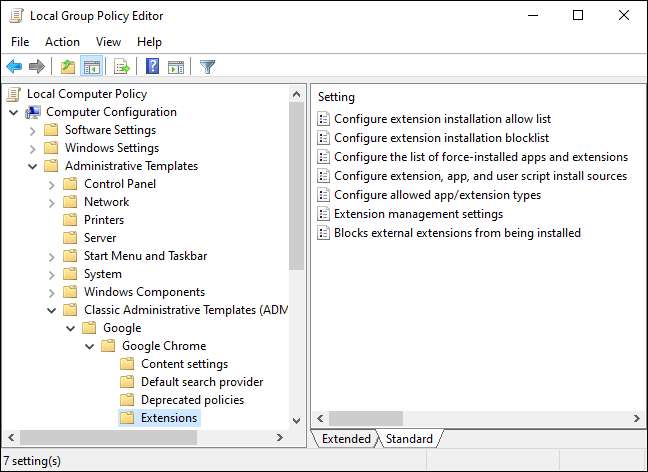648x472 pixels.
Task: Open the View menu
Action: tap(108, 42)
